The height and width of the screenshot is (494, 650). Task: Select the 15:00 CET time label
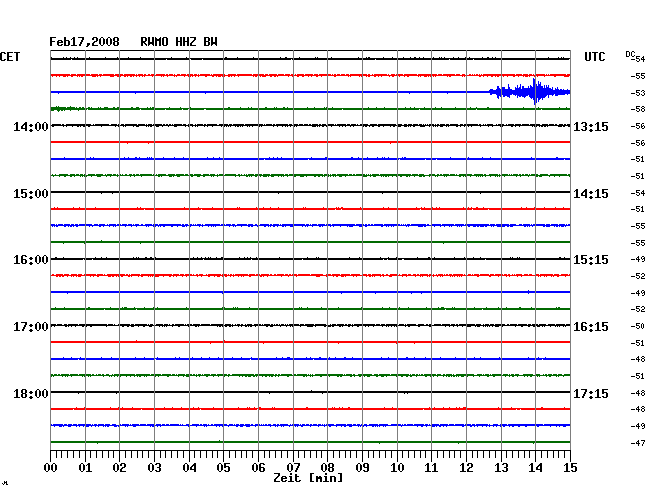click(x=31, y=194)
